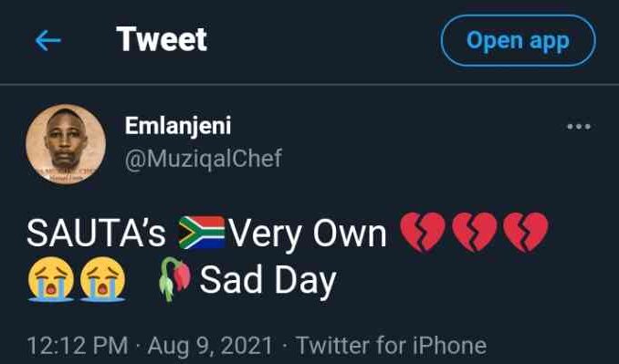Screen dimensions: 619x364
Task: Click the South African flag emoji
Action: tap(202, 233)
